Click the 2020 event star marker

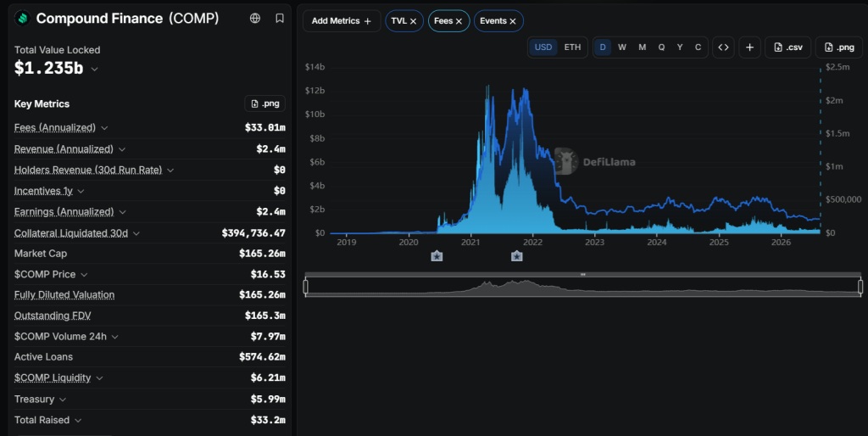[x=437, y=256]
